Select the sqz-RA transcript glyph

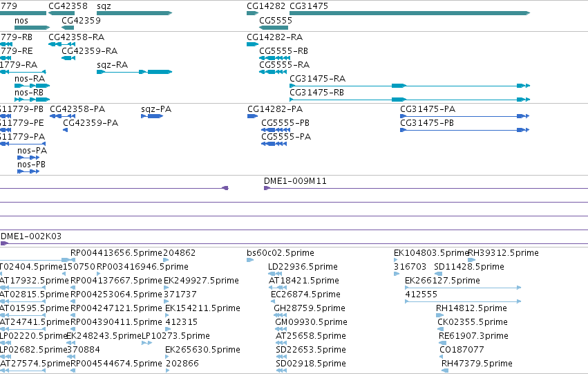[x=134, y=72]
